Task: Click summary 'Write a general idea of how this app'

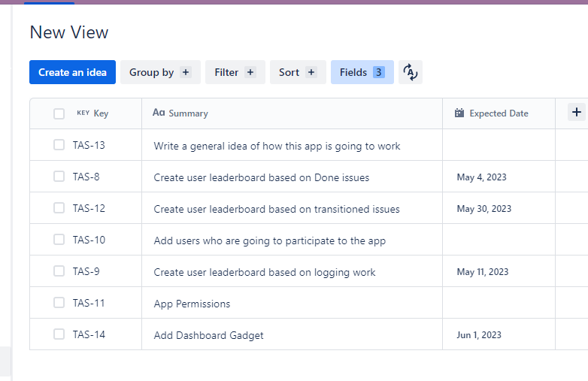Action: [x=277, y=146]
